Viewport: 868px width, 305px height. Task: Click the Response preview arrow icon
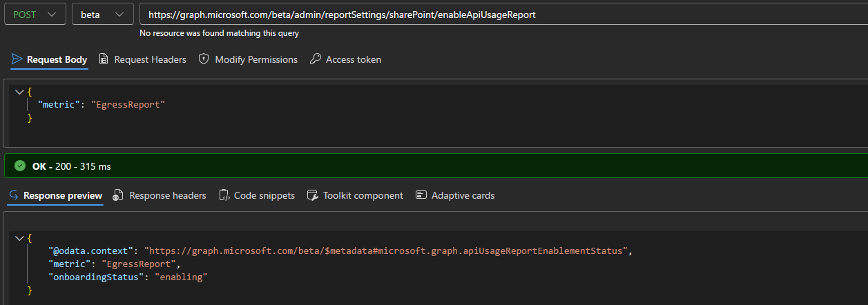pyautogui.click(x=14, y=195)
